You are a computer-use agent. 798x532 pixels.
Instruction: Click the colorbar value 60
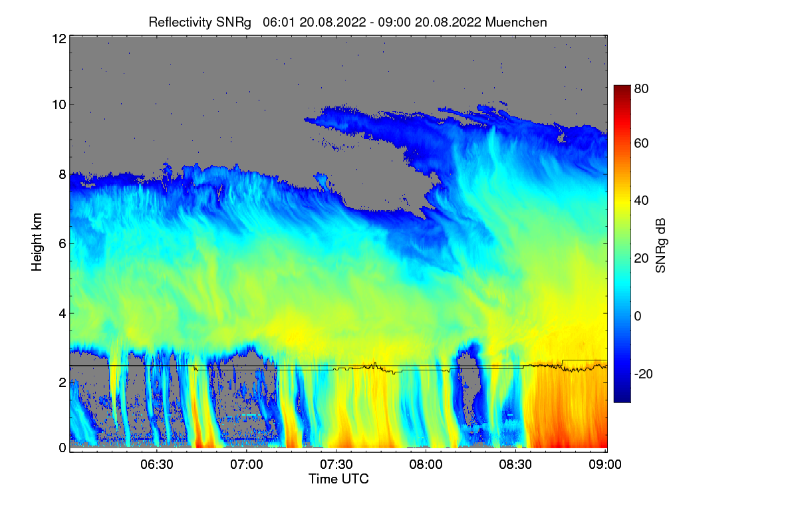click(x=641, y=143)
